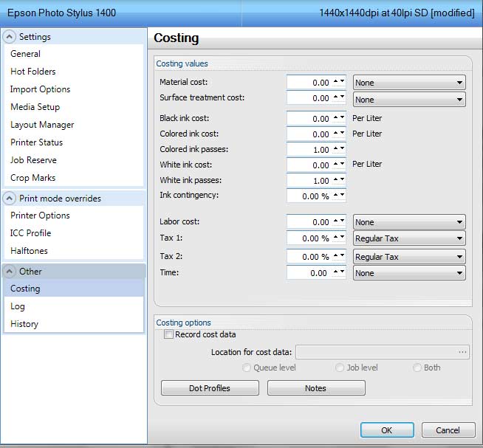
Task: Open Tax 1 Regular Tax dropdown
Action: [409, 238]
